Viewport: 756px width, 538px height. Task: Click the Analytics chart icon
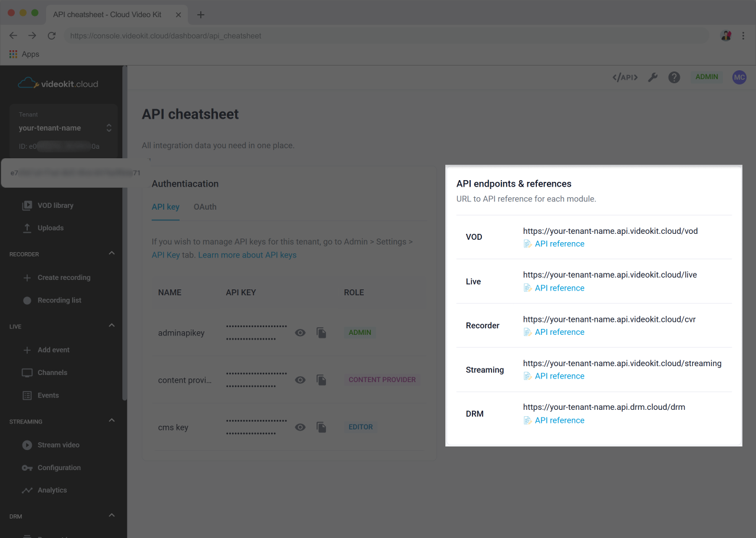[27, 490]
